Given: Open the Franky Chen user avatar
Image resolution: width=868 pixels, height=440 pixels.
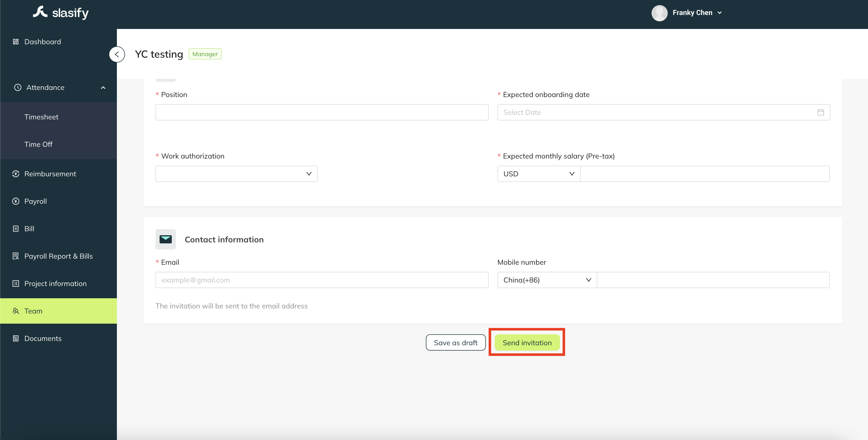Looking at the screenshot, I should (659, 13).
